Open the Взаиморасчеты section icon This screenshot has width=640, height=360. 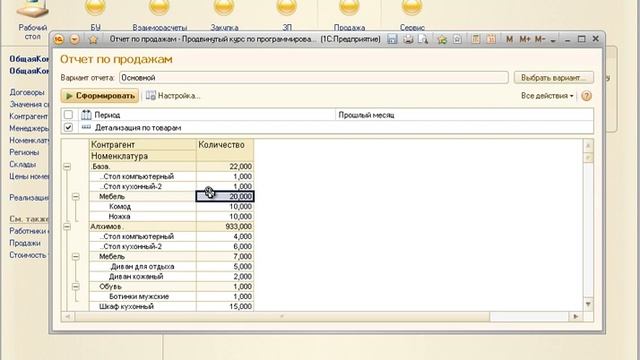pos(159,7)
